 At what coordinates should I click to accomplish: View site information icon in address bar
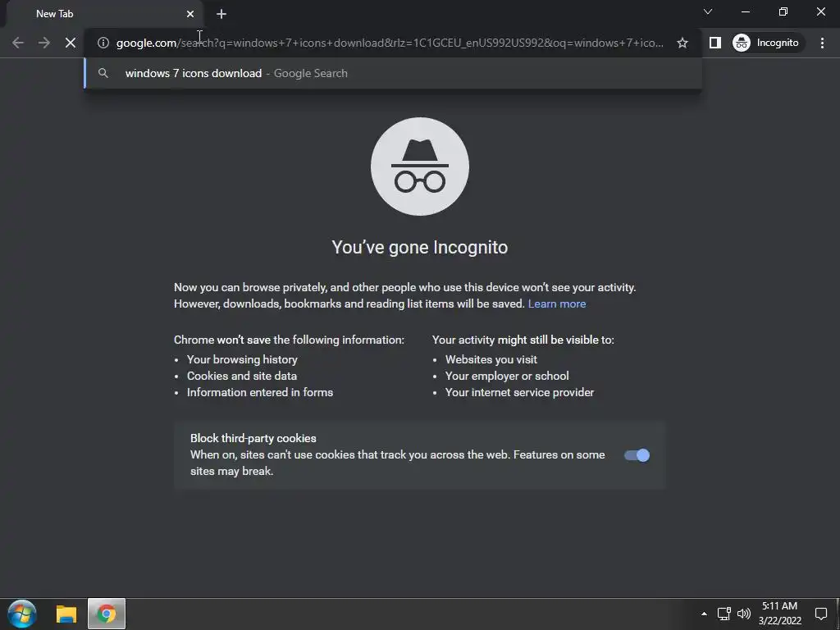pos(103,43)
